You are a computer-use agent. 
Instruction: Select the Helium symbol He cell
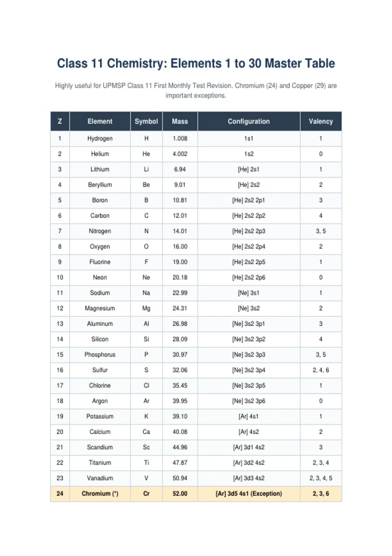[x=146, y=154]
